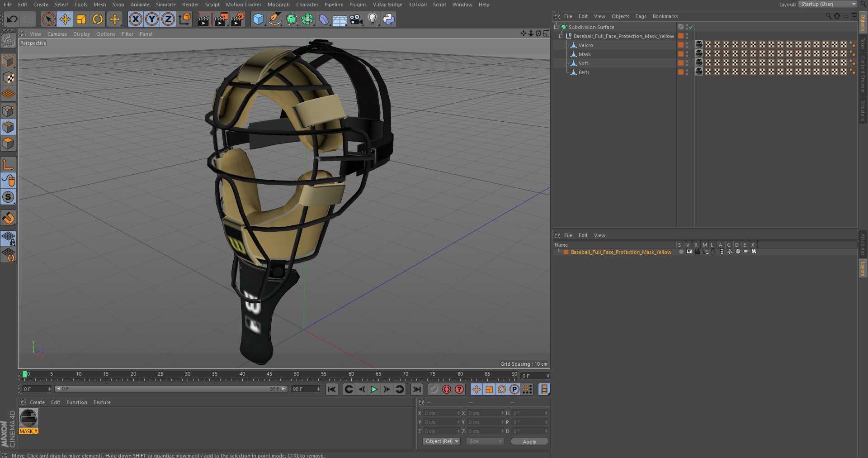This screenshot has height=458, width=868.
Task: Click timeline preview range slider
Action: click(x=171, y=389)
